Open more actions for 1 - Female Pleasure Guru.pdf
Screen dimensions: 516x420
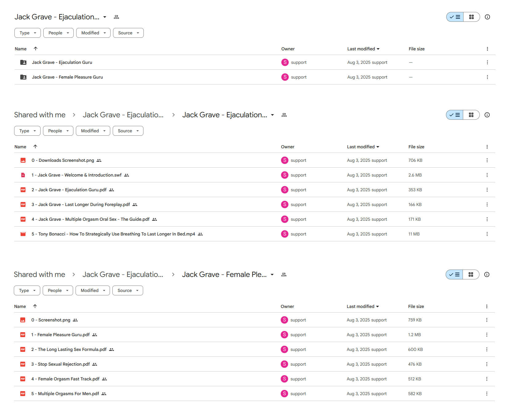tap(487, 335)
